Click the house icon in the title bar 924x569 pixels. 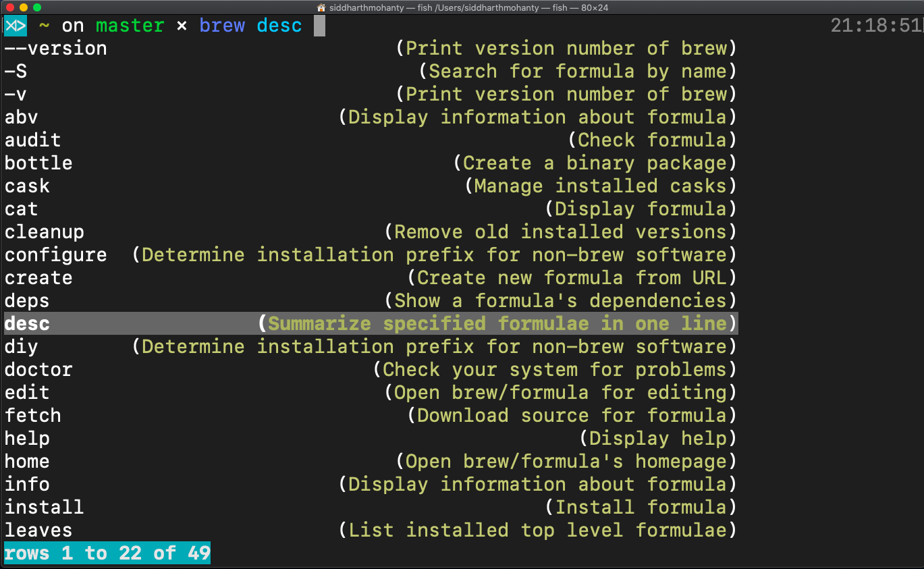pyautogui.click(x=320, y=7)
